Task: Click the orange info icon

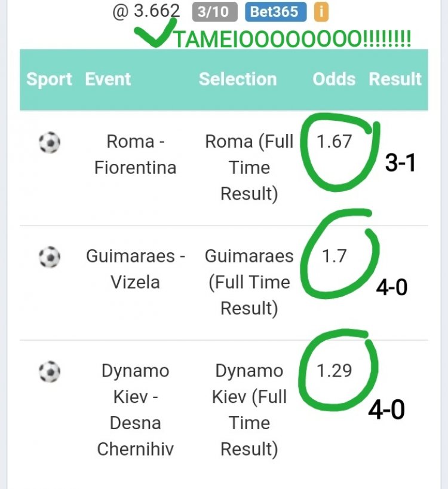Action: pyautogui.click(x=321, y=11)
